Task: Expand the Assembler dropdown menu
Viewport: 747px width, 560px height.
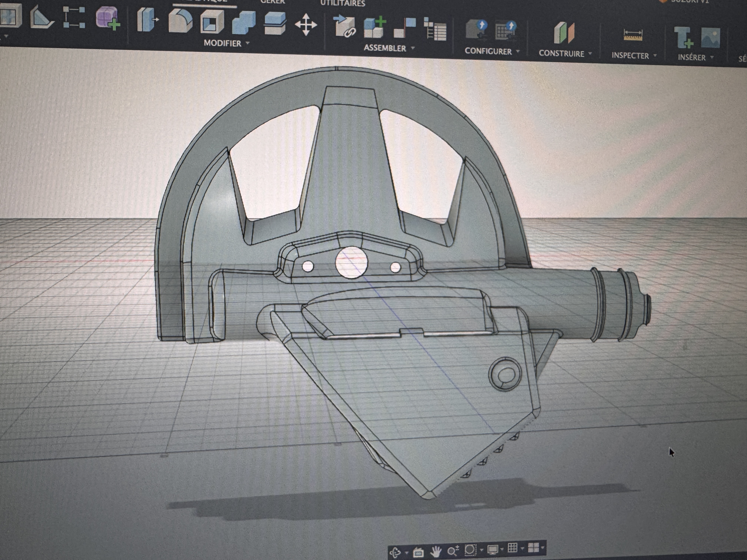Action: tap(413, 48)
